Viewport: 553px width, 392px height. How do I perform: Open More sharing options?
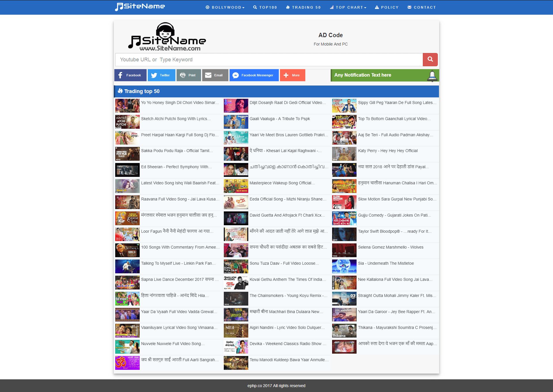pos(292,75)
